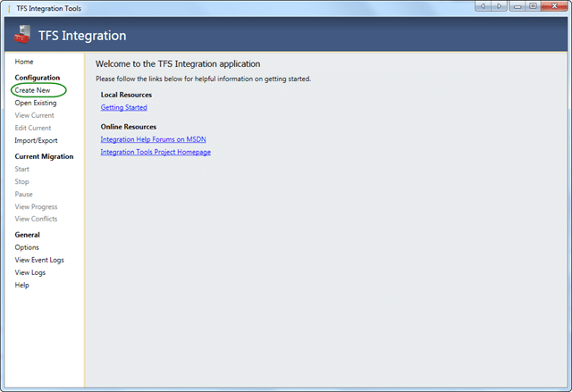572x392 pixels.
Task: Click the welcome heading text
Action: (x=178, y=63)
